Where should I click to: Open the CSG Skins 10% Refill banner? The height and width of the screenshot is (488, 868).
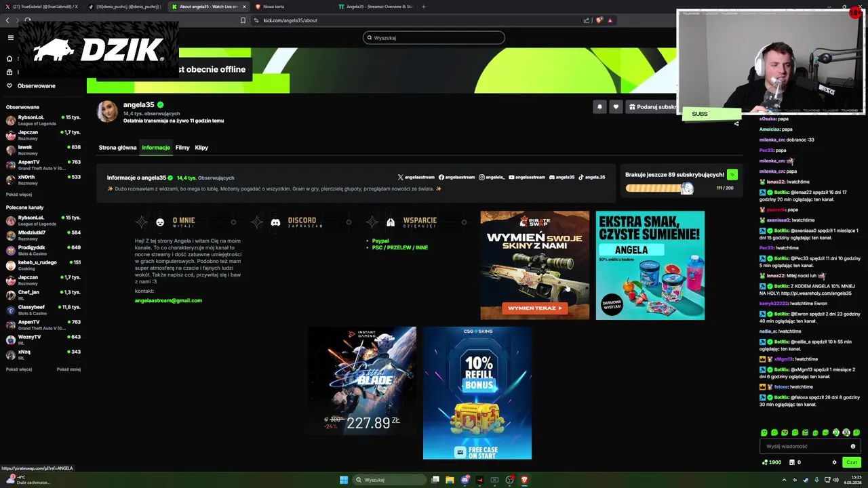(x=477, y=393)
